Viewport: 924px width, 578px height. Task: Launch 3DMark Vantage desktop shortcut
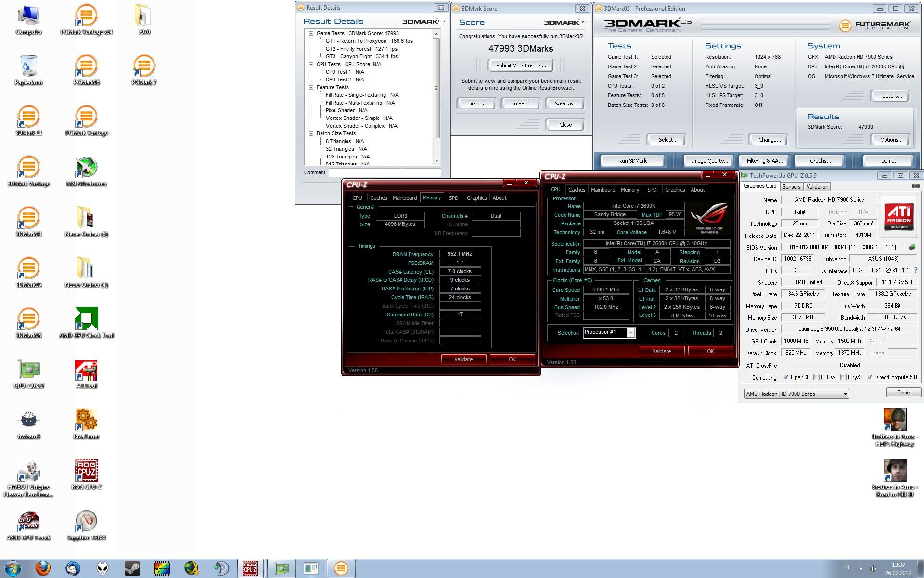click(28, 171)
